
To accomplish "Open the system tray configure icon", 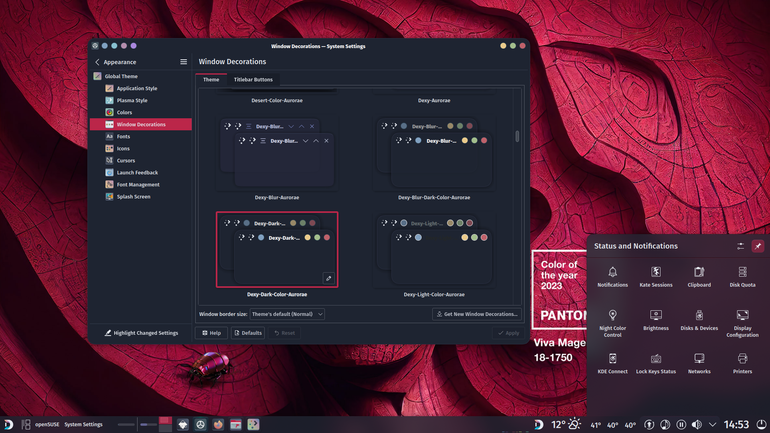I will coord(740,246).
